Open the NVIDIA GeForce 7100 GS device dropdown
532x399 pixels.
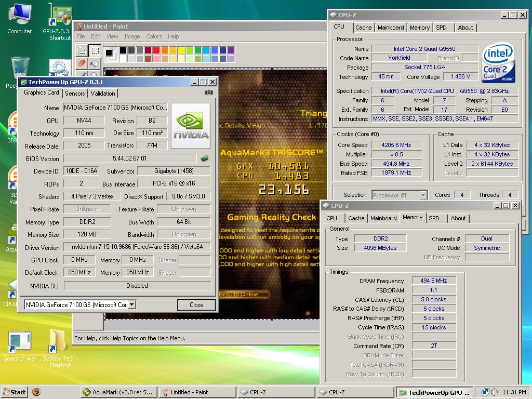[x=132, y=304]
